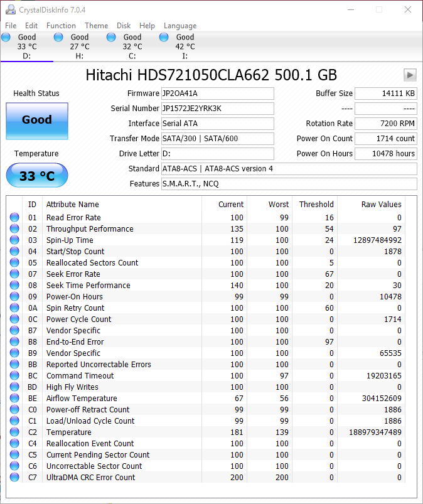Image resolution: width=423 pixels, height=504 pixels.
Task: Click status orb of UltraDMA CRC Error Count row
Action: [14, 477]
